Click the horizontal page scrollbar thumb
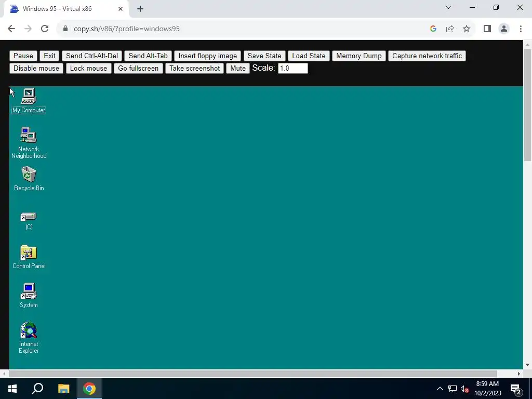 click(253, 374)
